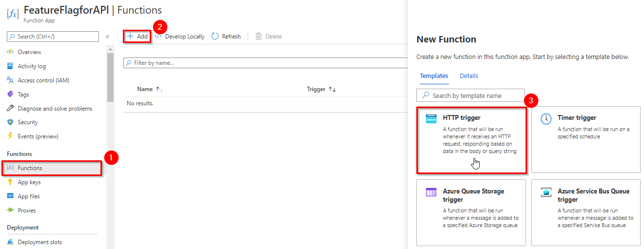Sort by Trigger column arrows
This screenshot has height=249, width=644.
(x=332, y=89)
